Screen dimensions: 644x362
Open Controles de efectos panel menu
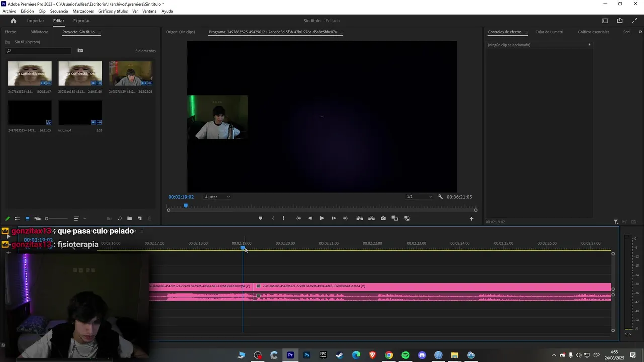(526, 32)
